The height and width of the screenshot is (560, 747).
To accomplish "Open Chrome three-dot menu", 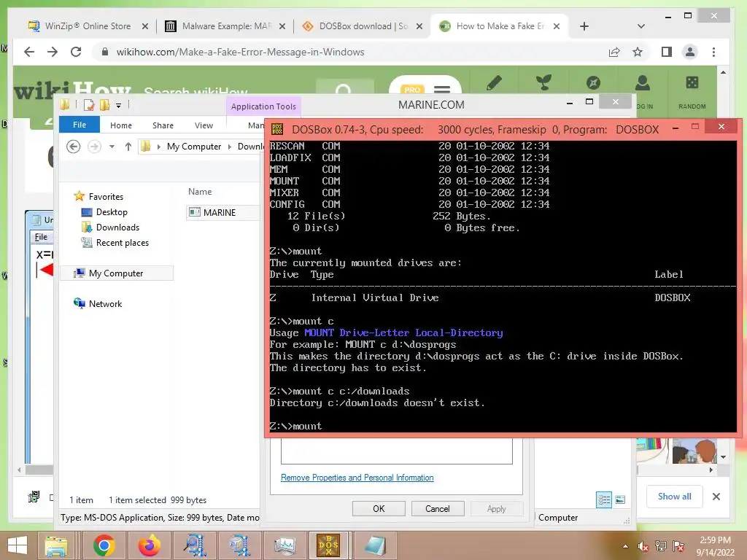I will click(713, 52).
